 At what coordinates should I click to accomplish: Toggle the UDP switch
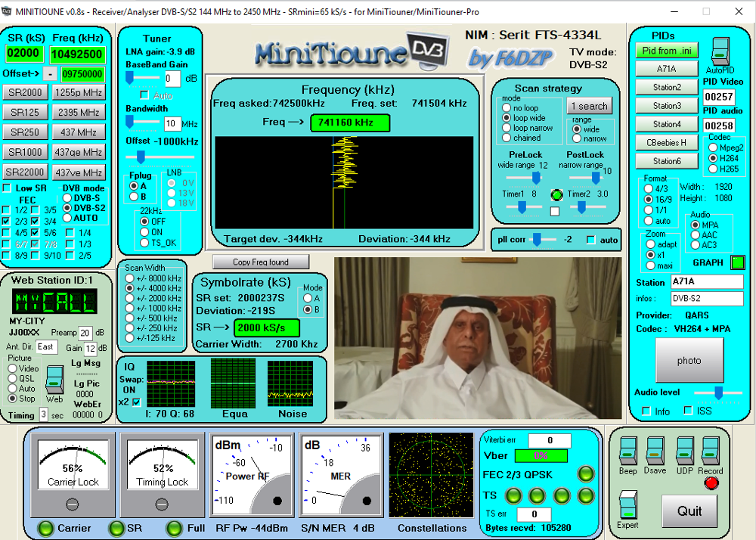click(x=685, y=451)
